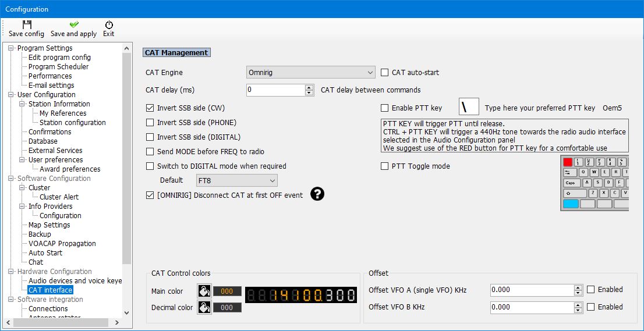The image size is (644, 331).
Task: Open Cluster Alert settings
Action: tap(59, 197)
